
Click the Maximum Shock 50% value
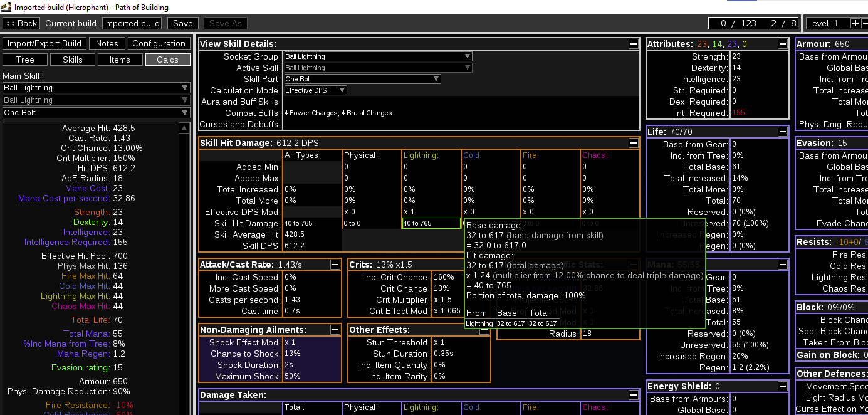pos(292,376)
